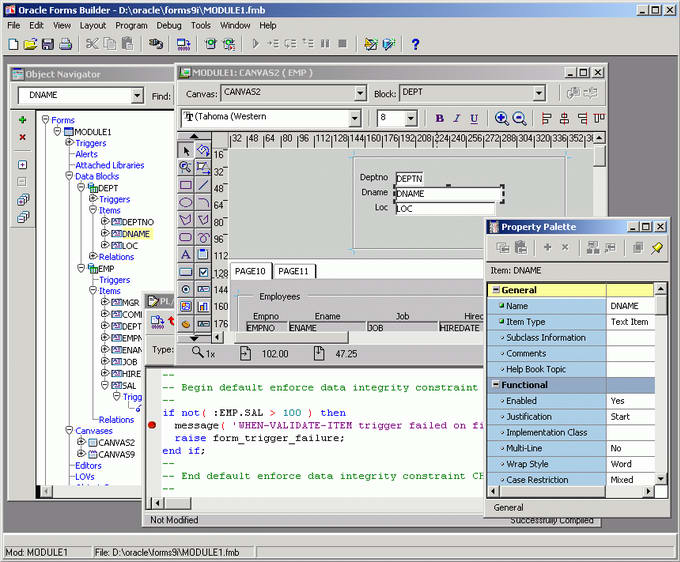The width and height of the screenshot is (680, 562).
Task: Click the Align Left icon in layout toolbar
Action: point(546,118)
